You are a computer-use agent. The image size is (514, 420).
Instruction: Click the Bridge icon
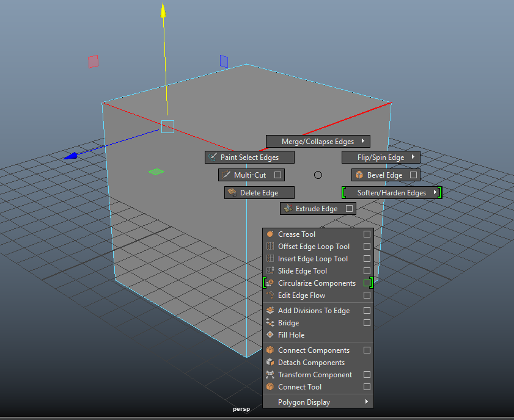[270, 322]
